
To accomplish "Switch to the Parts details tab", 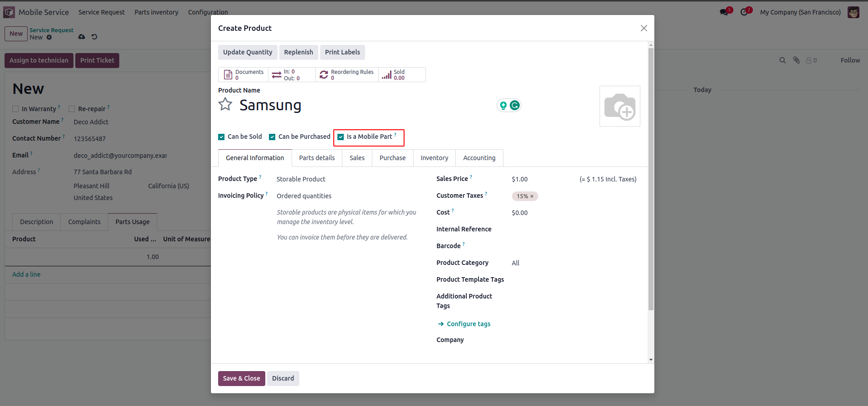I will coord(317,158).
